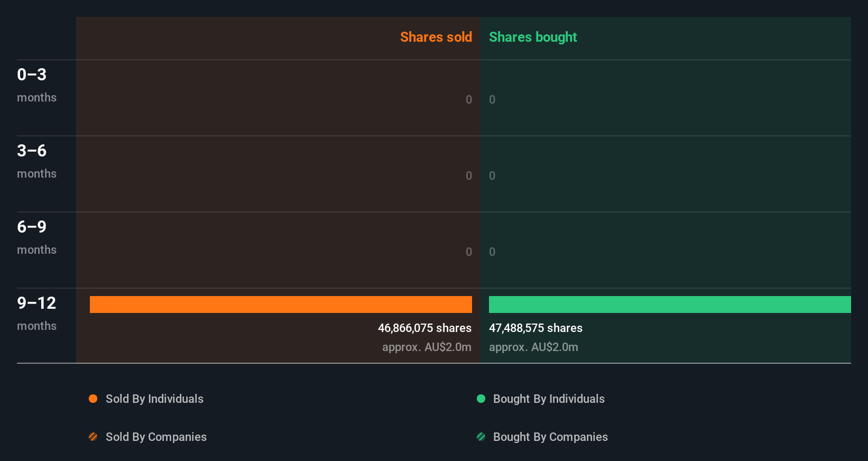The width and height of the screenshot is (868, 461).
Task: Click the sold 0 value in 0–3 months row
Action: tap(469, 99)
